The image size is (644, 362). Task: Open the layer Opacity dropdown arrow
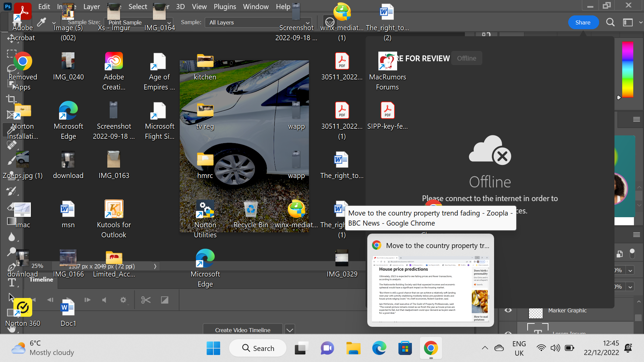coord(630,270)
